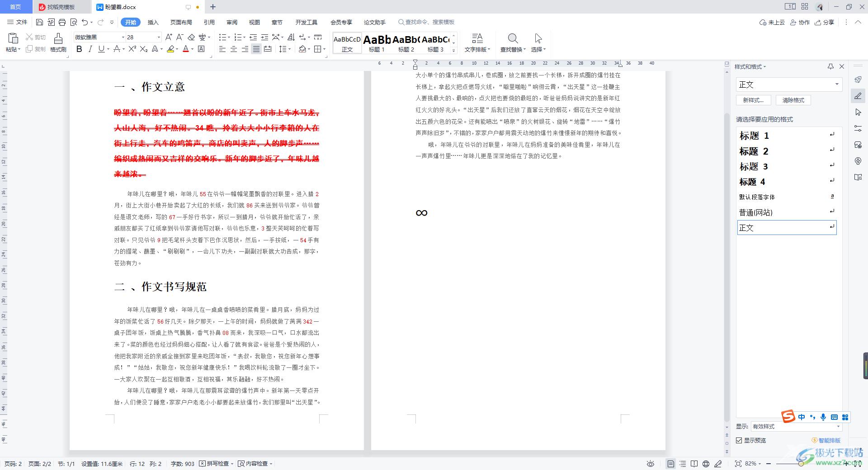Increase indent using the indent icon
This screenshot has width=868, height=470.
pyautogui.click(x=264, y=37)
